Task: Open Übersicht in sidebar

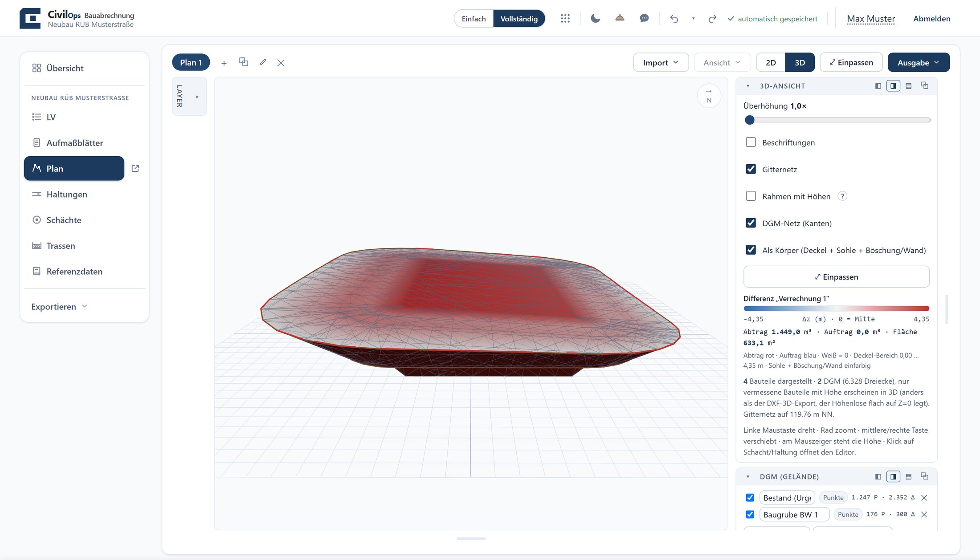Action: click(x=84, y=68)
